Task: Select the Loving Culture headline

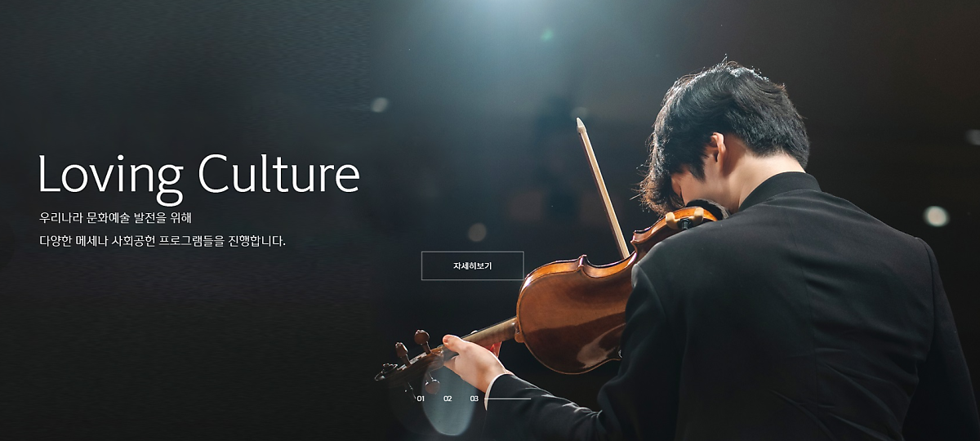Action: (x=198, y=176)
